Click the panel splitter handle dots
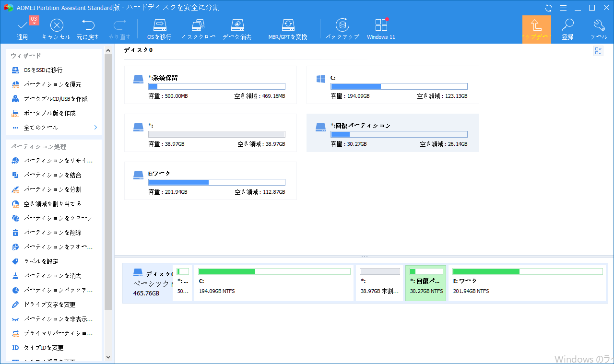614x364 pixels. tap(364, 257)
